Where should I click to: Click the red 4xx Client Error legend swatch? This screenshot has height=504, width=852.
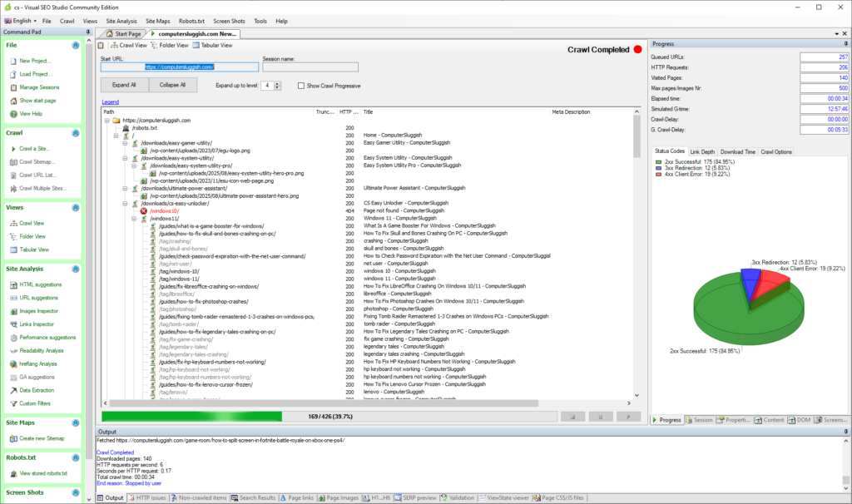[x=659, y=175]
